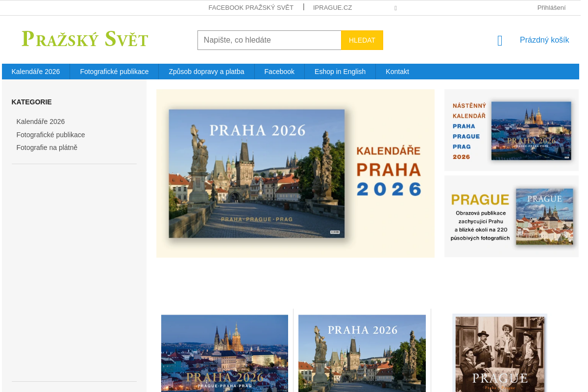Open the night castle Praha 2026 product image
Viewport: 588px width, 392px height.
[225, 353]
